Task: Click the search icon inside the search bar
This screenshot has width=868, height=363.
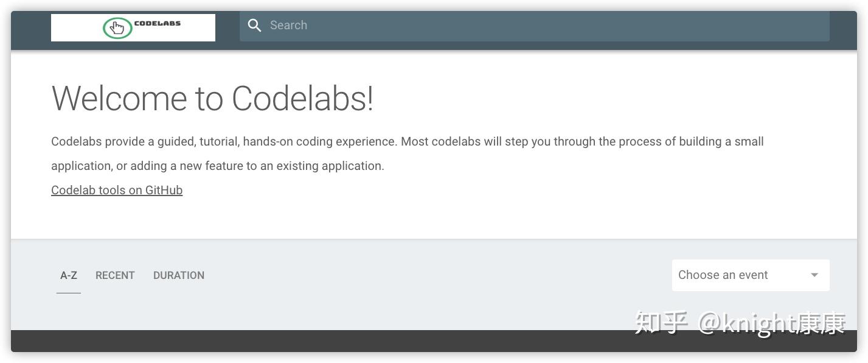Action: point(255,25)
